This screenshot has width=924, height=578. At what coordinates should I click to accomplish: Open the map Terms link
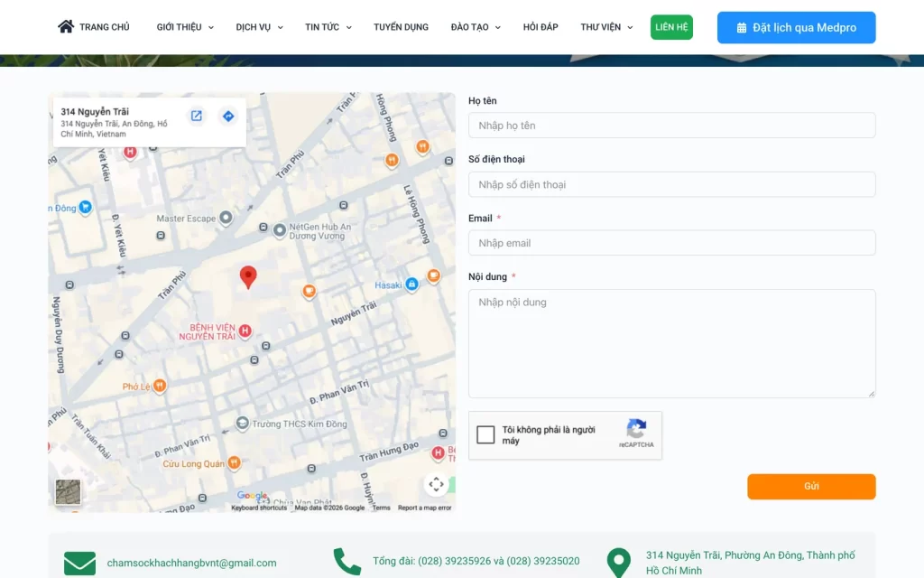[382, 508]
